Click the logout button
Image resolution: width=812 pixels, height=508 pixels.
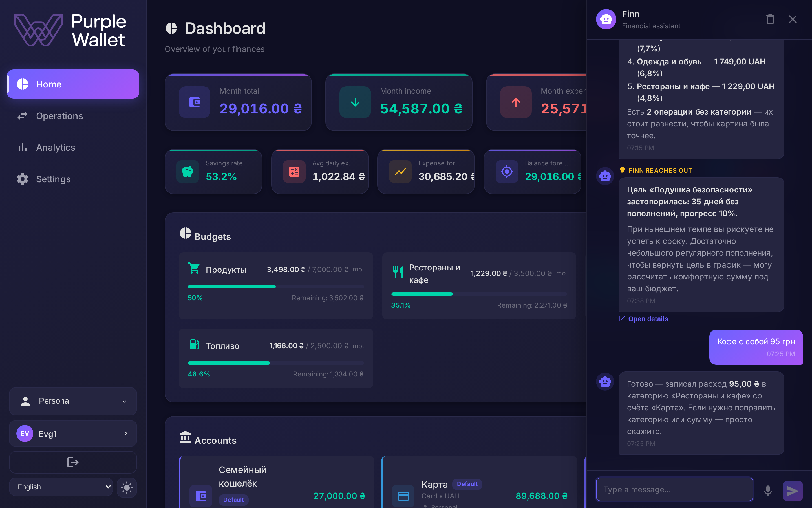[x=73, y=462]
